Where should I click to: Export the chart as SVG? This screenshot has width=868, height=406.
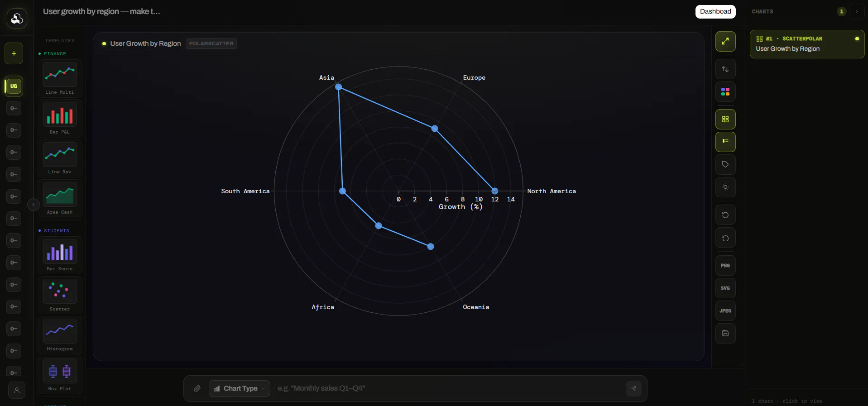tap(725, 288)
